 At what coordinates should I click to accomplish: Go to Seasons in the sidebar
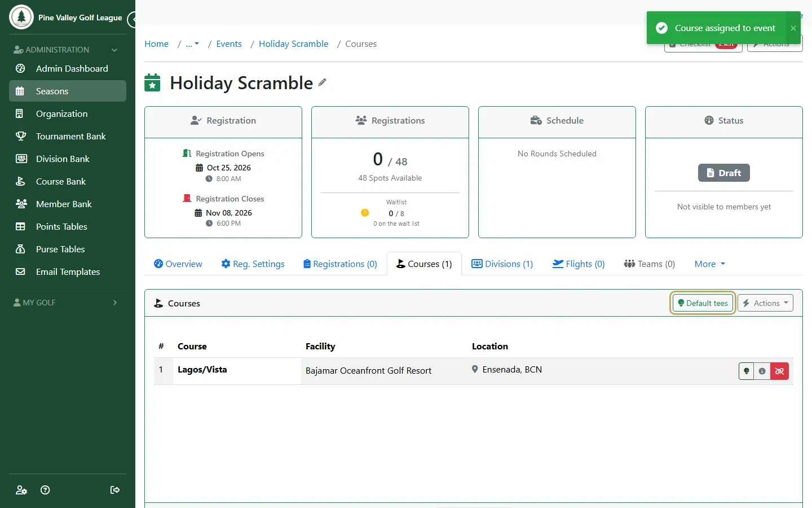point(68,91)
